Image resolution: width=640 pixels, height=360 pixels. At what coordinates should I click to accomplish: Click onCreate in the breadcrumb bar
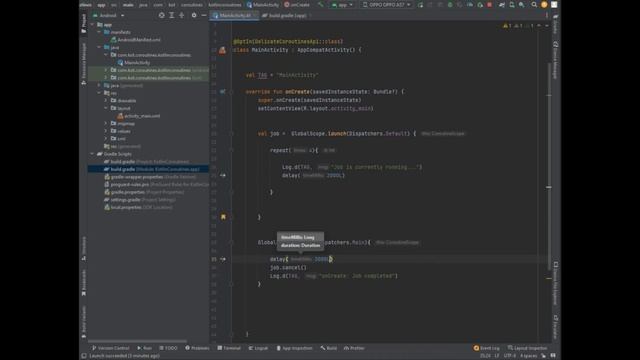pos(297,5)
